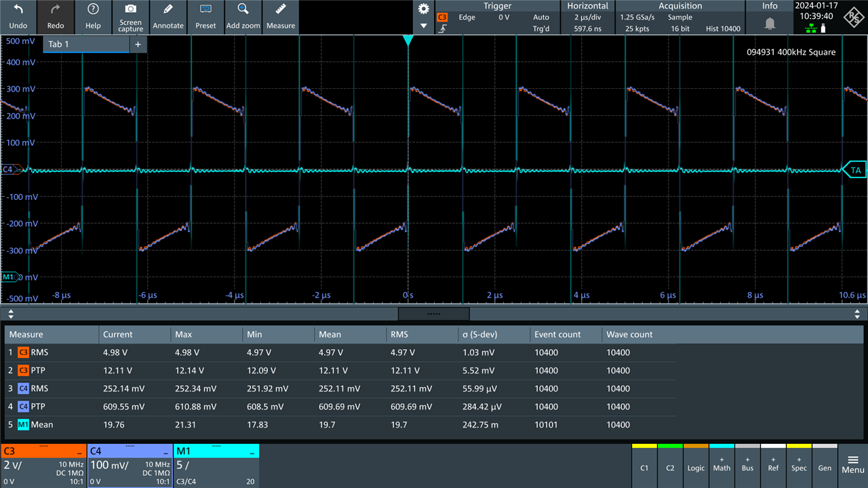Click the C4 badge in PTP row
The image size is (868, 488).
point(23,407)
